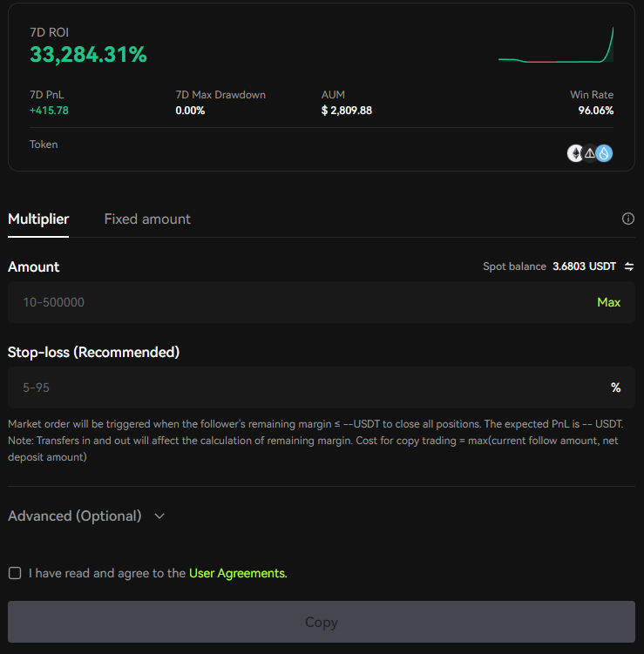644x654 pixels.
Task: Click the Copy button
Action: (x=322, y=622)
